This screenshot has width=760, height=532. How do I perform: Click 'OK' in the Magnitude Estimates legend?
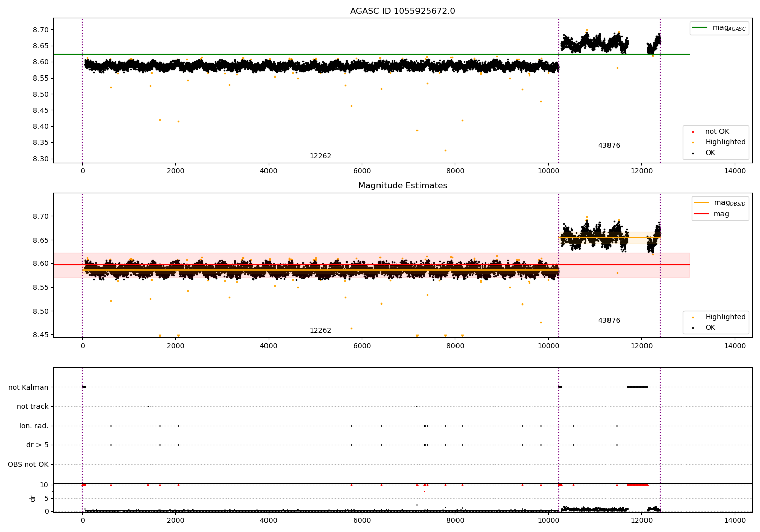(710, 328)
